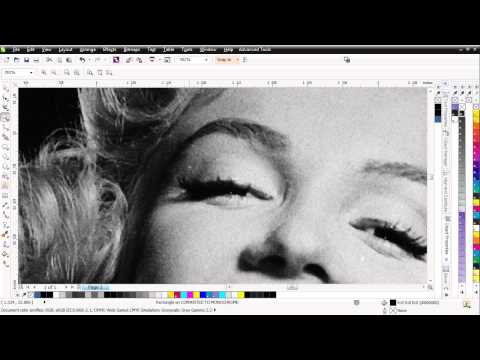Click the horizontal scrollbar thumb
The image size is (480, 360).
click(292, 287)
